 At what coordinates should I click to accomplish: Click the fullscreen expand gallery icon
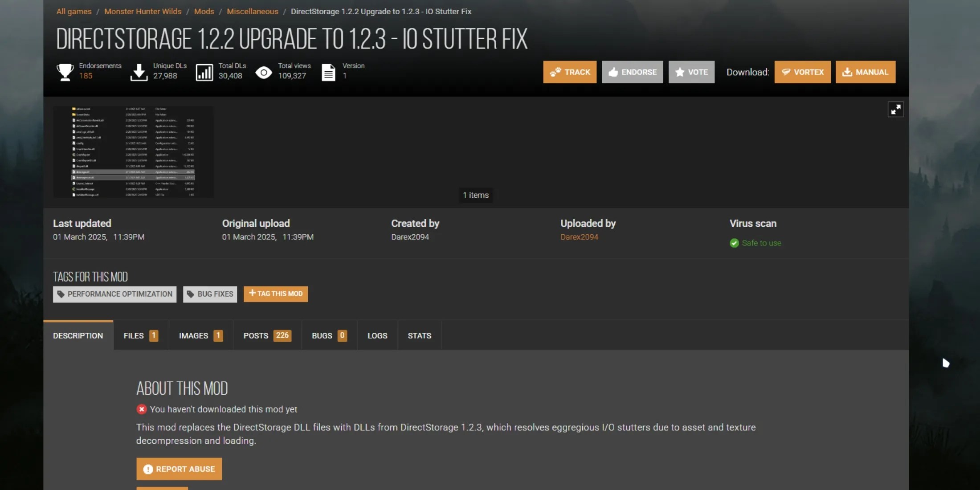(895, 110)
